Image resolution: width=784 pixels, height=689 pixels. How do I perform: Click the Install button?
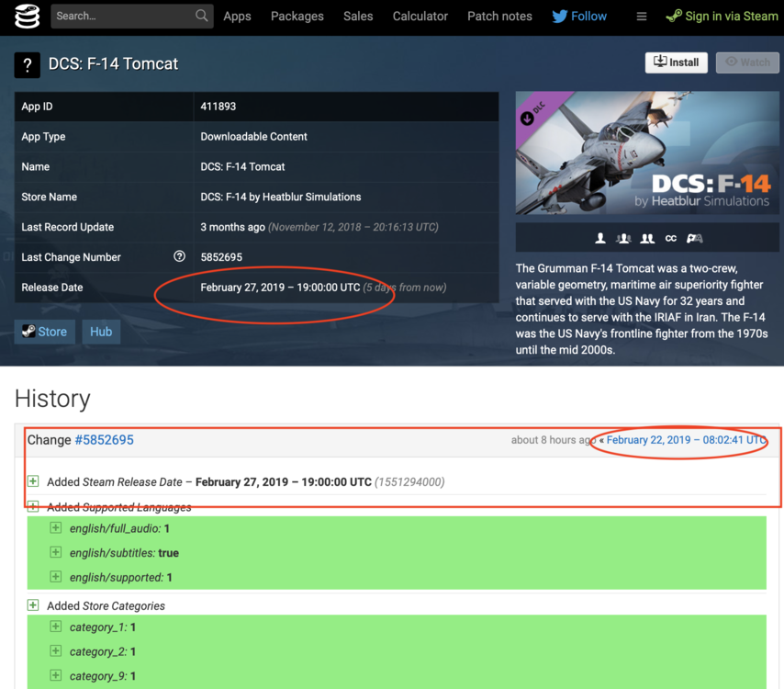point(676,62)
